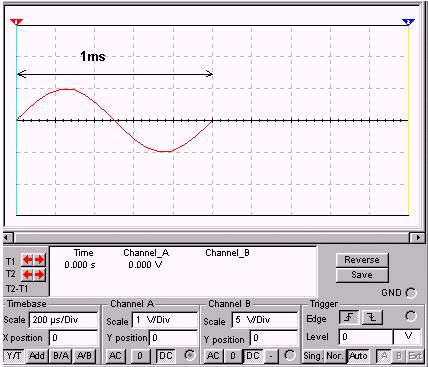
Task: Select rising edge trigger icon
Action: (349, 317)
